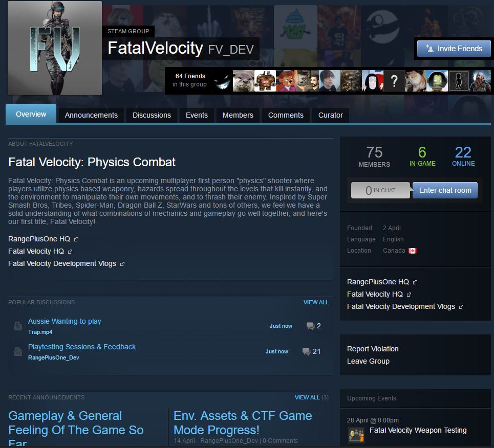The height and width of the screenshot is (448, 494).
Task: Click the Kerbal astronaut friend avatar
Action: [x=437, y=81]
